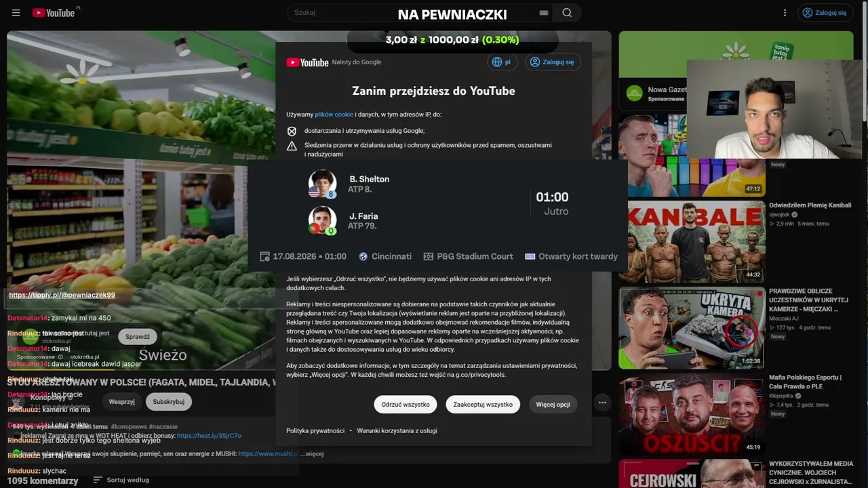Click the #konopnews hashtag
Viewport: 868px width, 488px height.
(129, 426)
